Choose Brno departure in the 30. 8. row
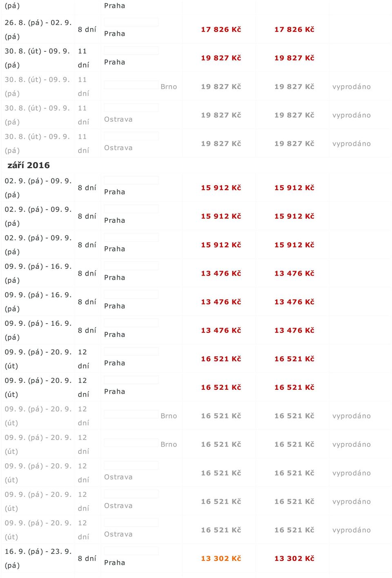The image size is (392, 578). click(169, 87)
